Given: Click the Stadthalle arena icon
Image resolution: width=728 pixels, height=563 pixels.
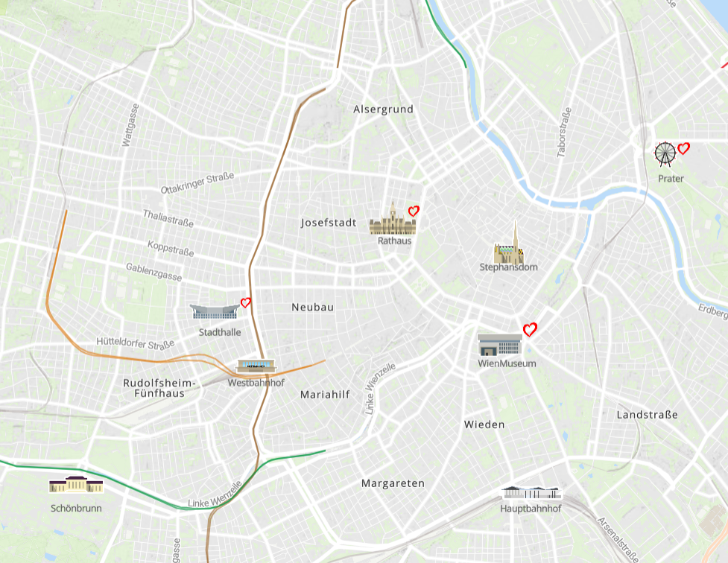Looking at the screenshot, I should (215, 311).
